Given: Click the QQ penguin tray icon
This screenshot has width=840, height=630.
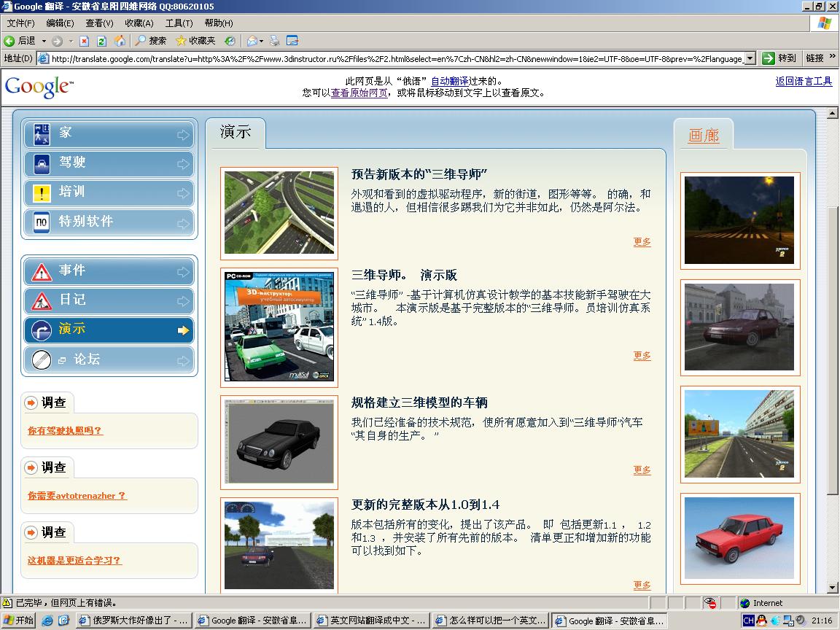Looking at the screenshot, I should pyautogui.click(x=761, y=621).
